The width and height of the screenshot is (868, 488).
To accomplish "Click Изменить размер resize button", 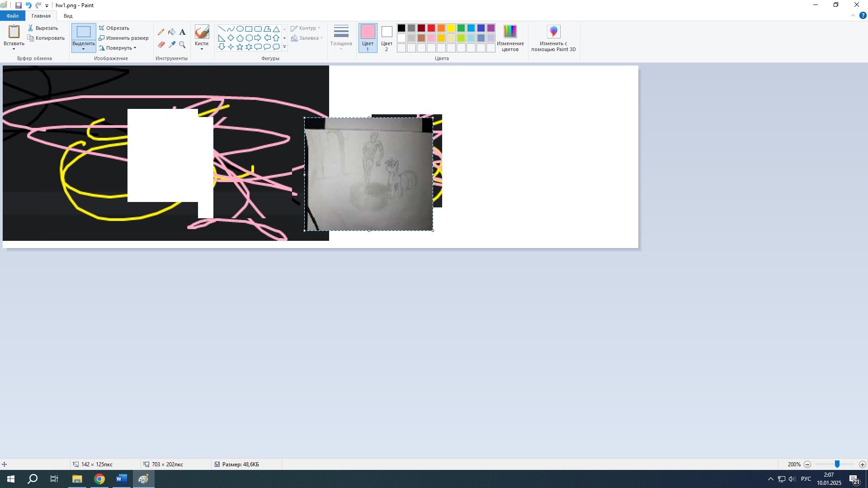I will pos(124,38).
